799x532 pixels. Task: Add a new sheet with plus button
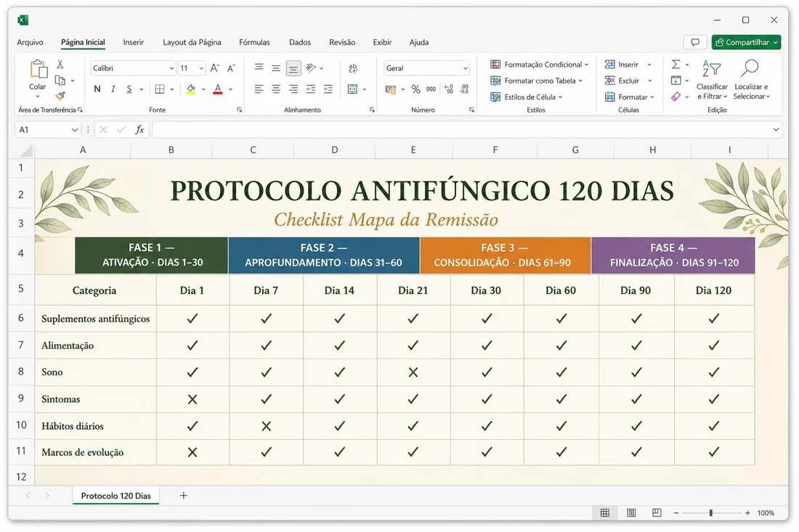(184, 496)
